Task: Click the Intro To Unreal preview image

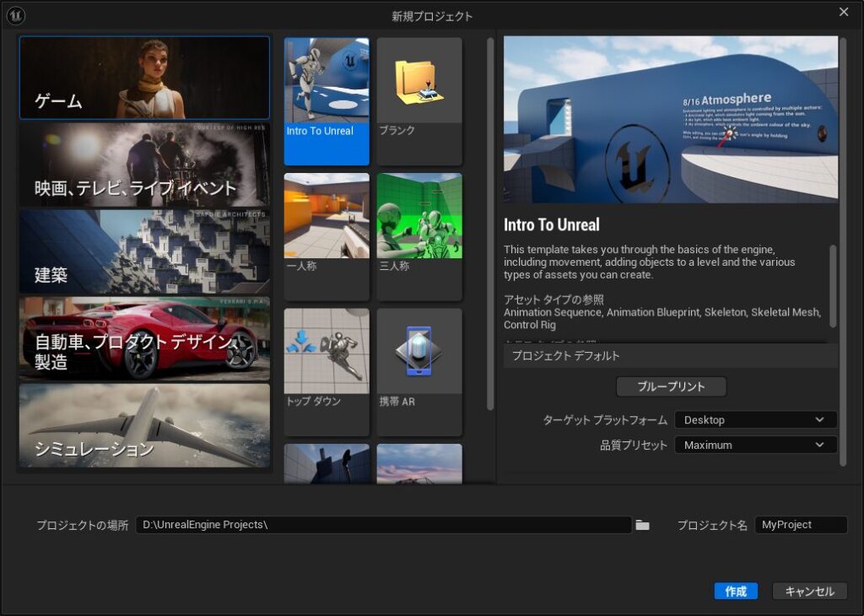Action: click(x=671, y=119)
